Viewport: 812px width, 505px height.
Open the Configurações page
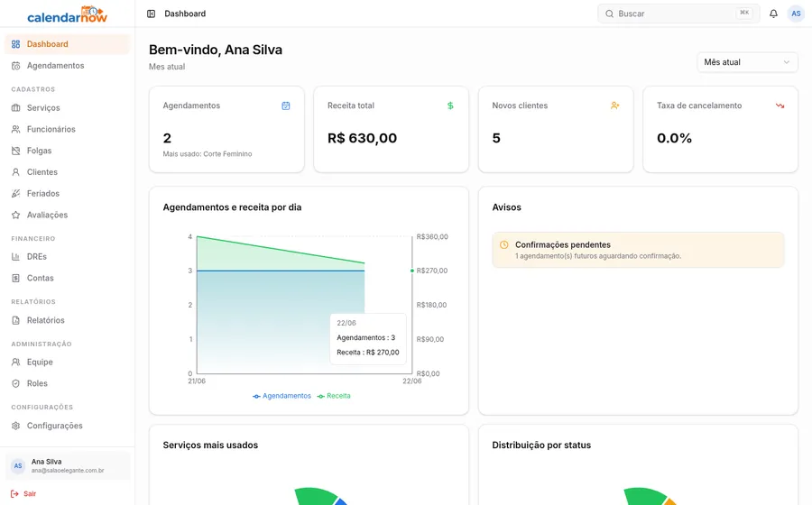click(68, 426)
